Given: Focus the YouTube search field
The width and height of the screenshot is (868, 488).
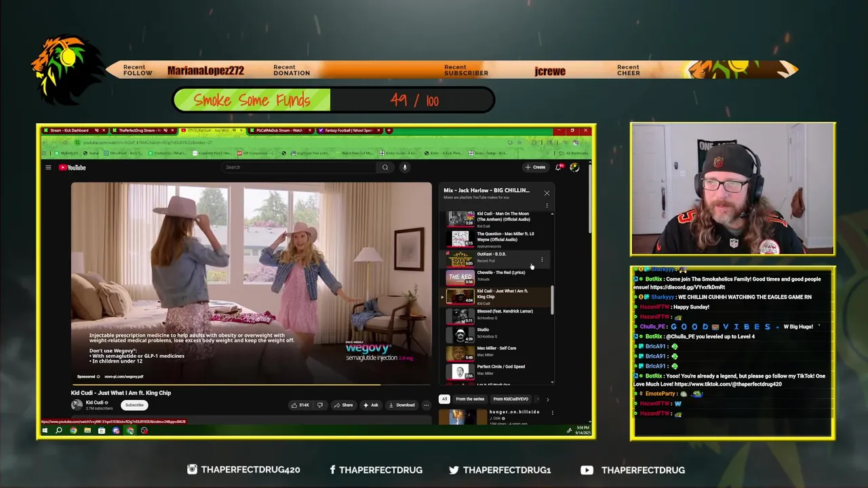Looking at the screenshot, I should pos(298,167).
